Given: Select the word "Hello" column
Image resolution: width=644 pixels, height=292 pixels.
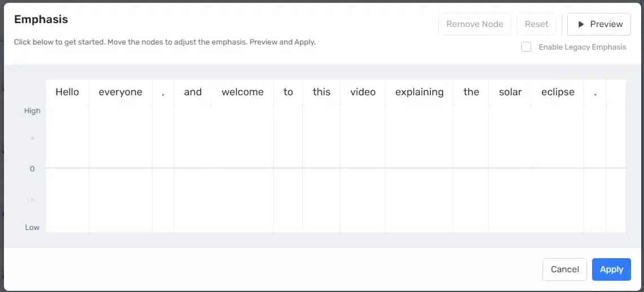Looking at the screenshot, I should 67,92.
